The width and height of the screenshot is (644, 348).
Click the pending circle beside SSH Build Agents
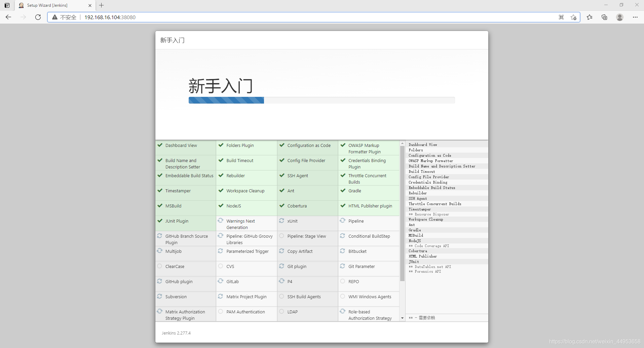pos(282,296)
